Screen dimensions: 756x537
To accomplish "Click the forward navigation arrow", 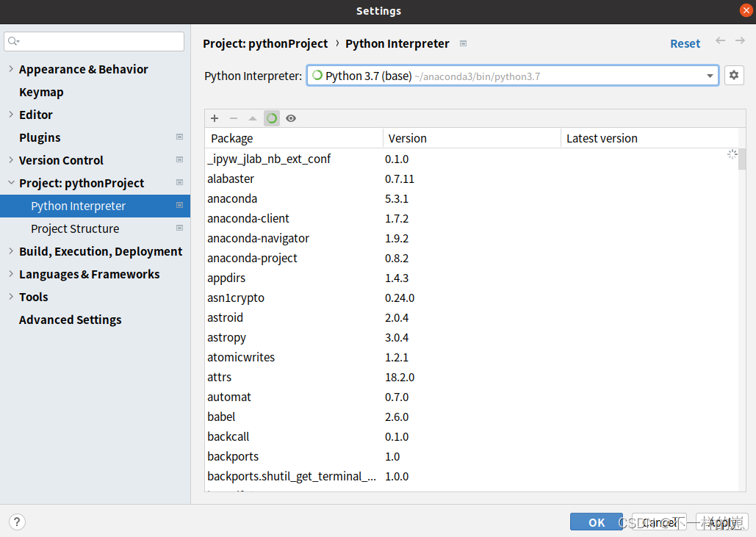I will pyautogui.click(x=740, y=40).
